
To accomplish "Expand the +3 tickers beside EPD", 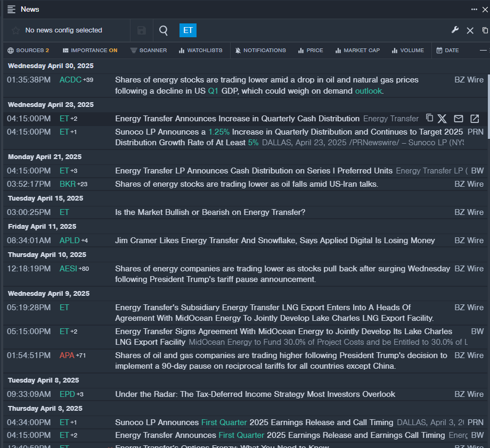I will tap(80, 394).
